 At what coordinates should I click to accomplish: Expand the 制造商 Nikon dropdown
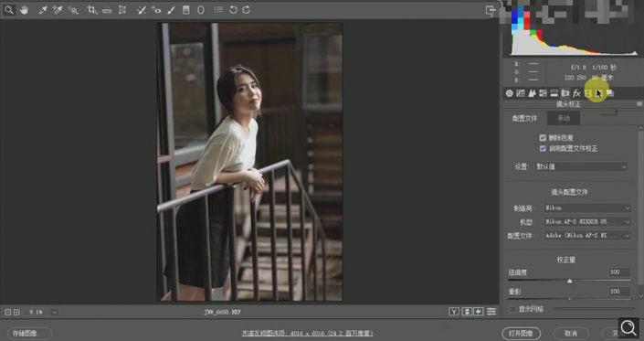[587, 208]
